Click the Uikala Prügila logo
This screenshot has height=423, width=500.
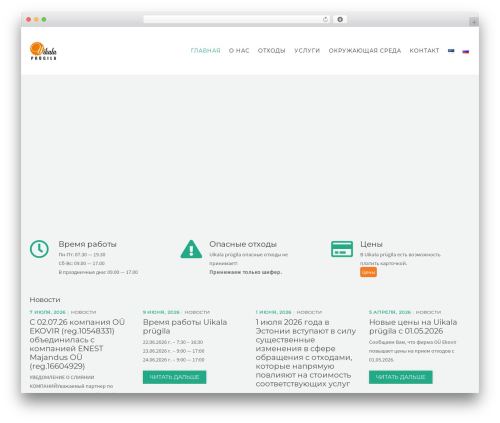coord(43,51)
